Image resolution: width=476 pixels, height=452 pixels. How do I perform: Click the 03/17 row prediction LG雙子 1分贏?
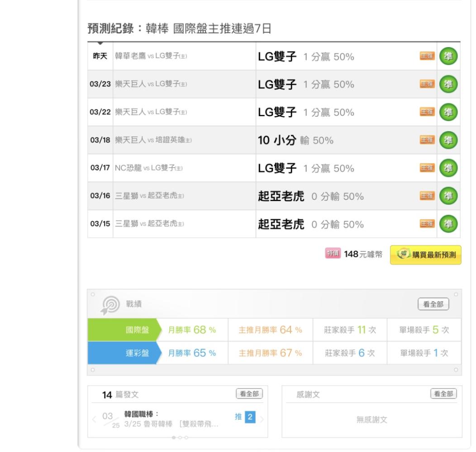point(306,168)
